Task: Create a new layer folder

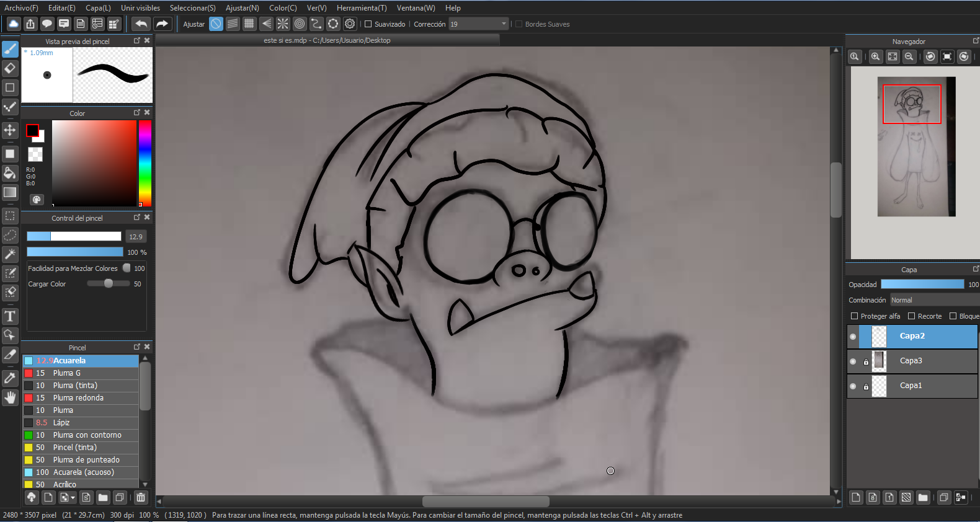Action: [923, 497]
